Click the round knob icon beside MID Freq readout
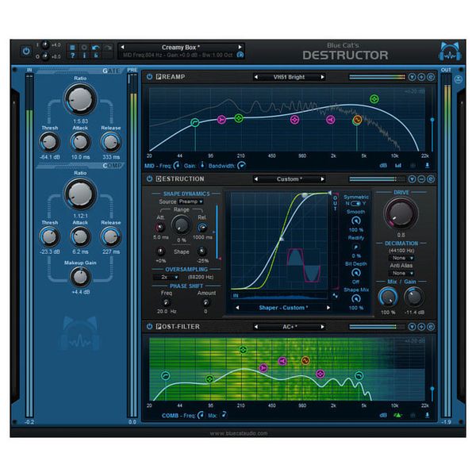 tap(240, 55)
